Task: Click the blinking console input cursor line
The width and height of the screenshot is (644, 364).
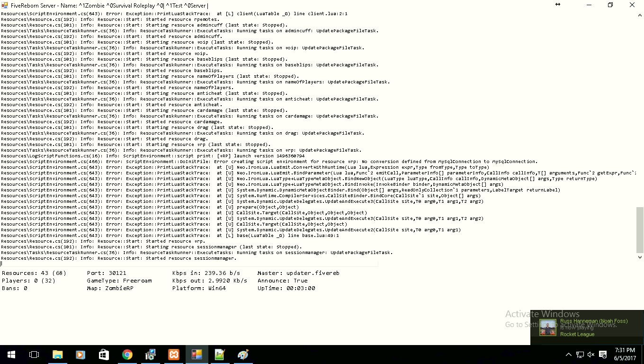Action: coord(1,263)
